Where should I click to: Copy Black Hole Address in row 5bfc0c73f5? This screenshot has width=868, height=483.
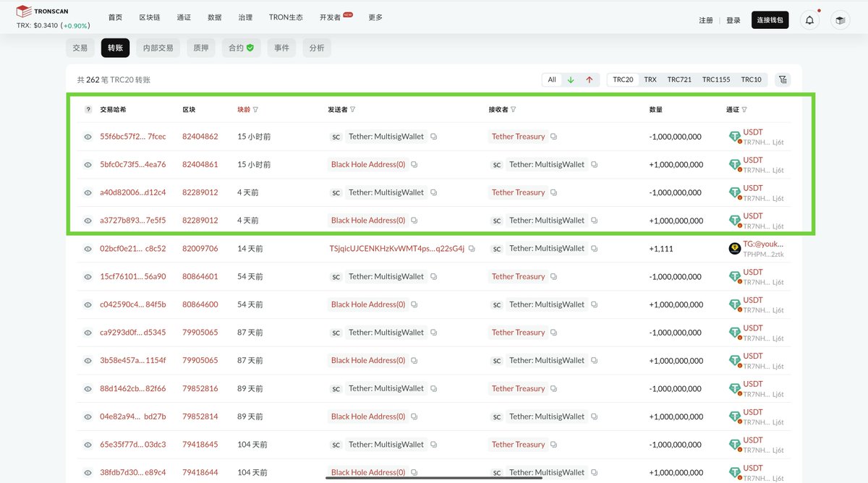pyautogui.click(x=414, y=165)
